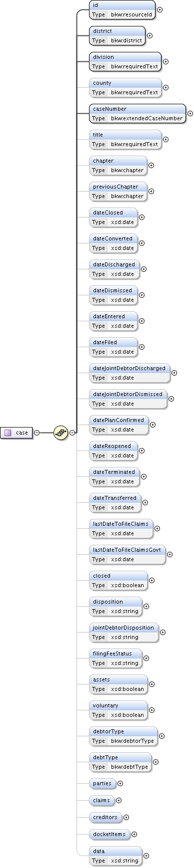Expand the dateConverted element
Image resolution: width=194 pixels, height=868 pixels.
(x=141, y=243)
